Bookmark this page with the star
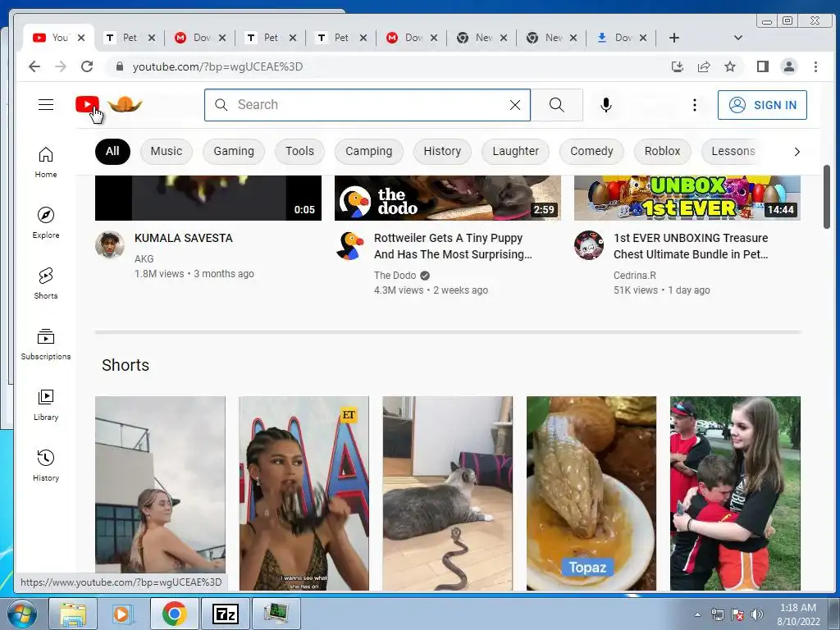This screenshot has height=630, width=840. [x=729, y=66]
